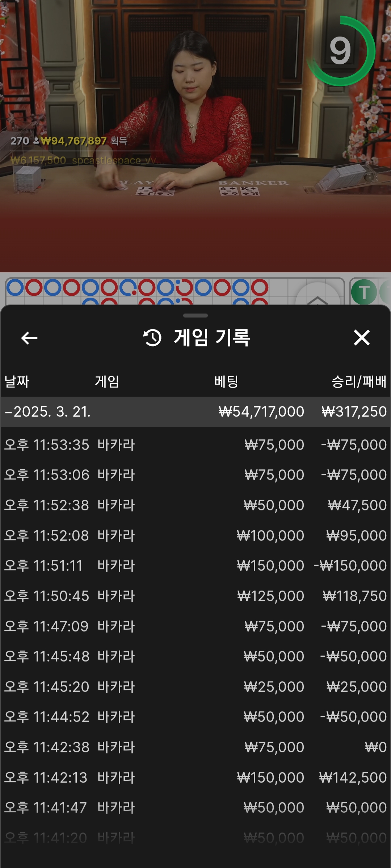Click the 날짜 column header
Viewport: 391px width, 868px height.
pyautogui.click(x=17, y=382)
